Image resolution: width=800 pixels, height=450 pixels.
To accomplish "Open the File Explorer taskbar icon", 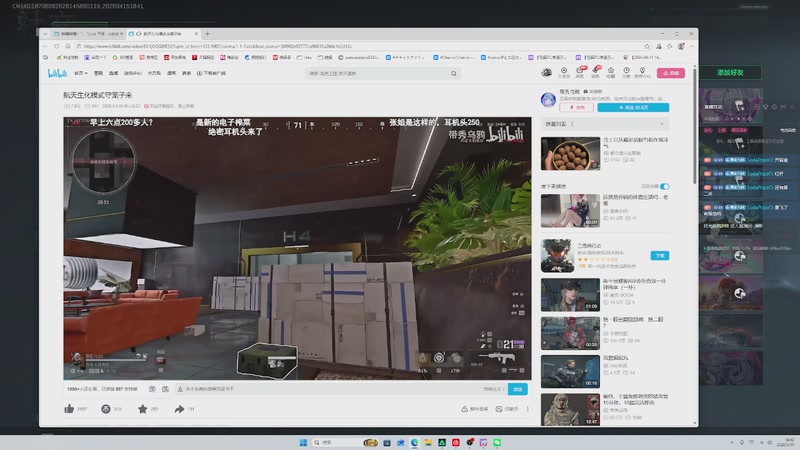I will point(428,442).
